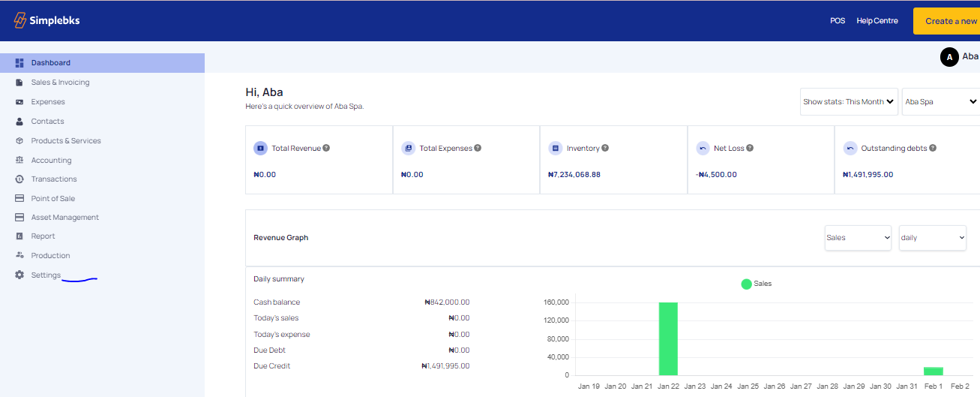
Task: Click the Feb 1 sales bar
Action: click(x=933, y=371)
